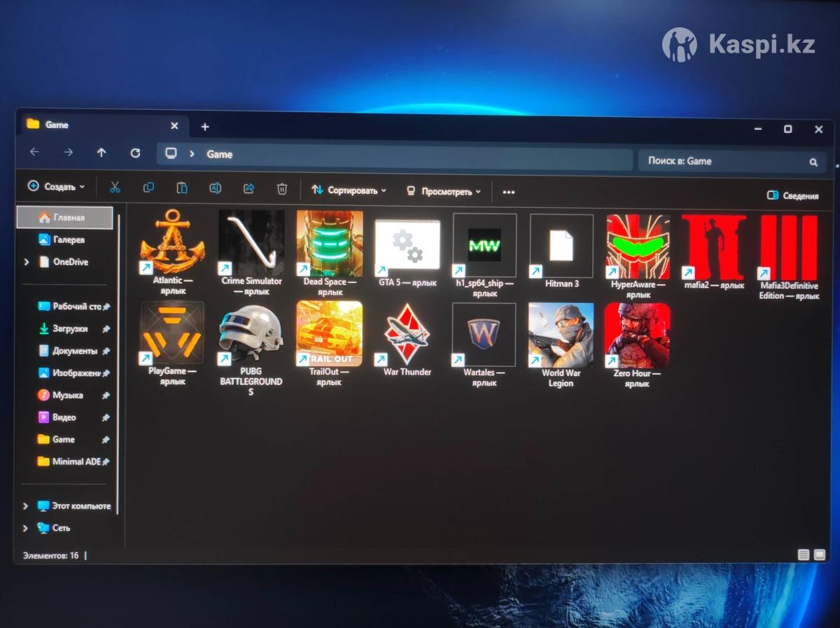The height and width of the screenshot is (628, 840).
Task: Switch to large thumbnails view in status bar
Action: tap(819, 555)
